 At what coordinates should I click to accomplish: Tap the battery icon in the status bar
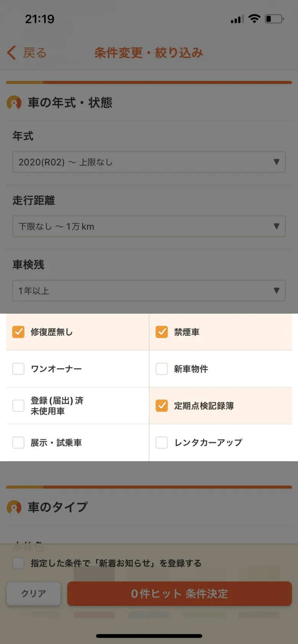[274, 18]
